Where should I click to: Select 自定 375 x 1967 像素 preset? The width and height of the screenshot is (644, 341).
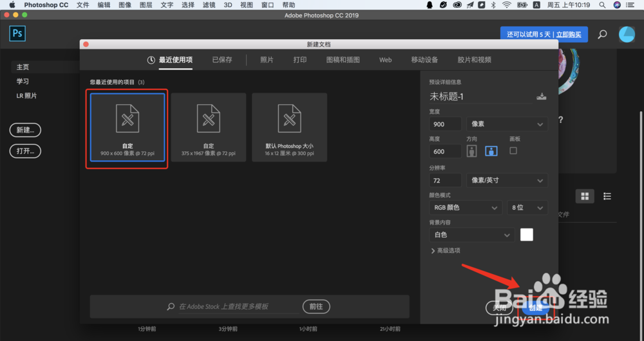tap(209, 127)
